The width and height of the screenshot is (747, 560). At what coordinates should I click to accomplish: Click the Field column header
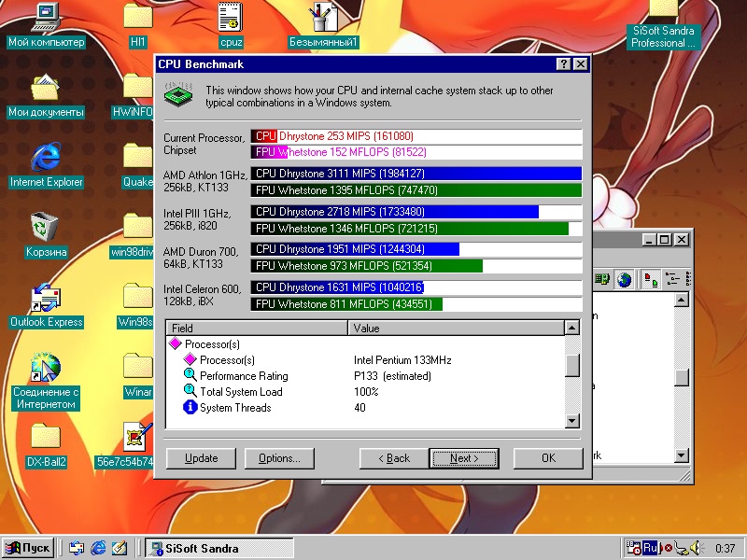coord(257,329)
